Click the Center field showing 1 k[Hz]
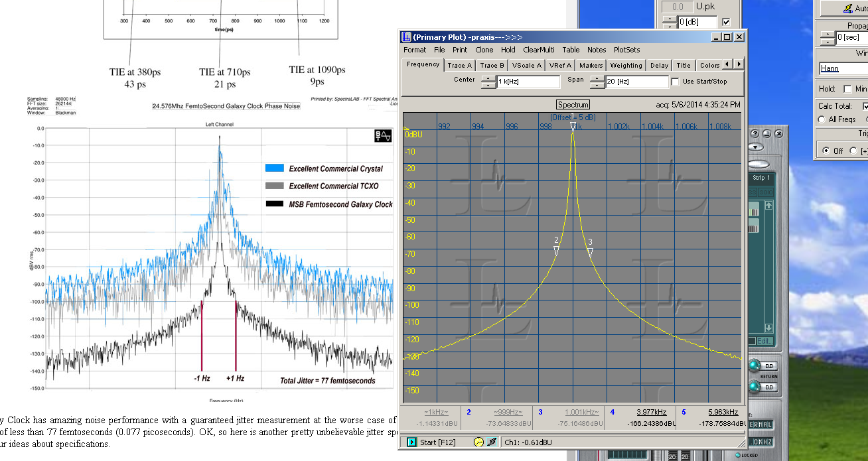The width and height of the screenshot is (868, 461). pos(528,82)
